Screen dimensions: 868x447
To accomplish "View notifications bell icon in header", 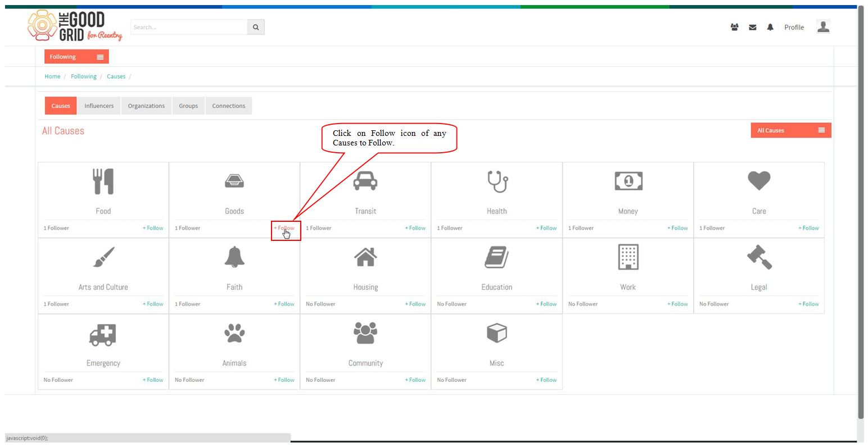I will coord(770,27).
